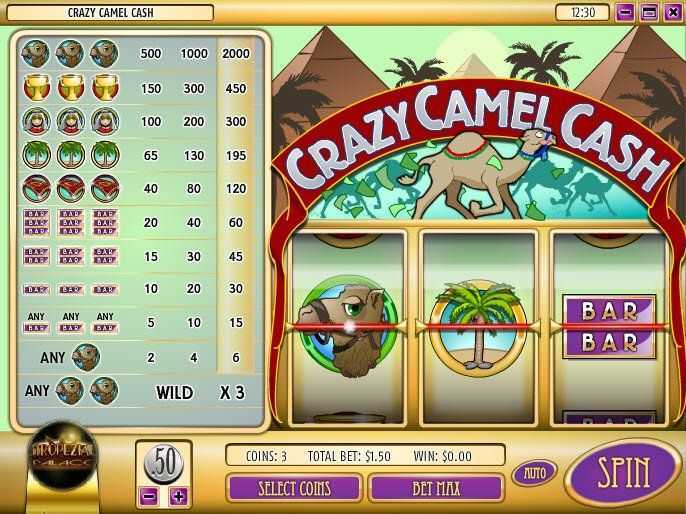Enable AUTO spin mode
The height and width of the screenshot is (514, 686).
535,473
